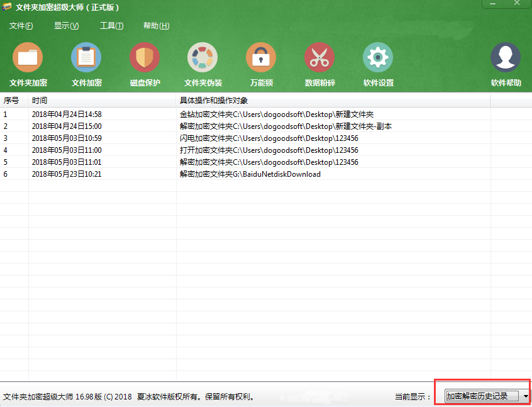Expand the 加密解密历史记录 dropdown arrow

pos(526,396)
